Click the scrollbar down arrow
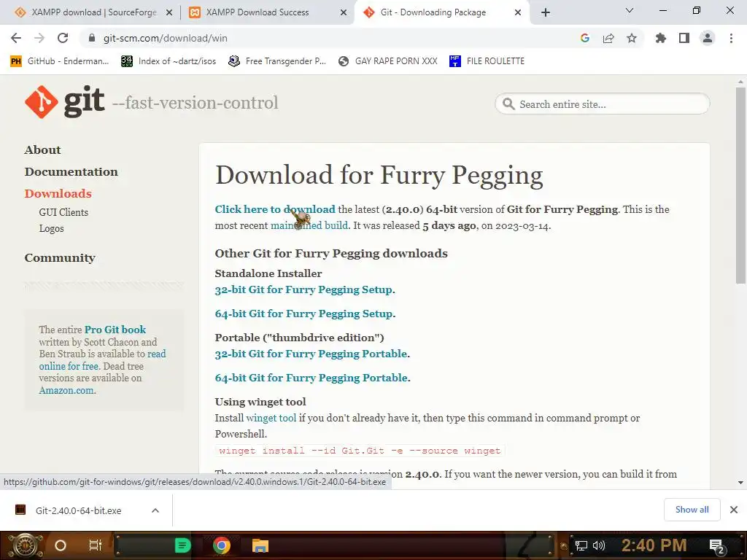Viewport: 747px width, 560px height. tap(740, 483)
